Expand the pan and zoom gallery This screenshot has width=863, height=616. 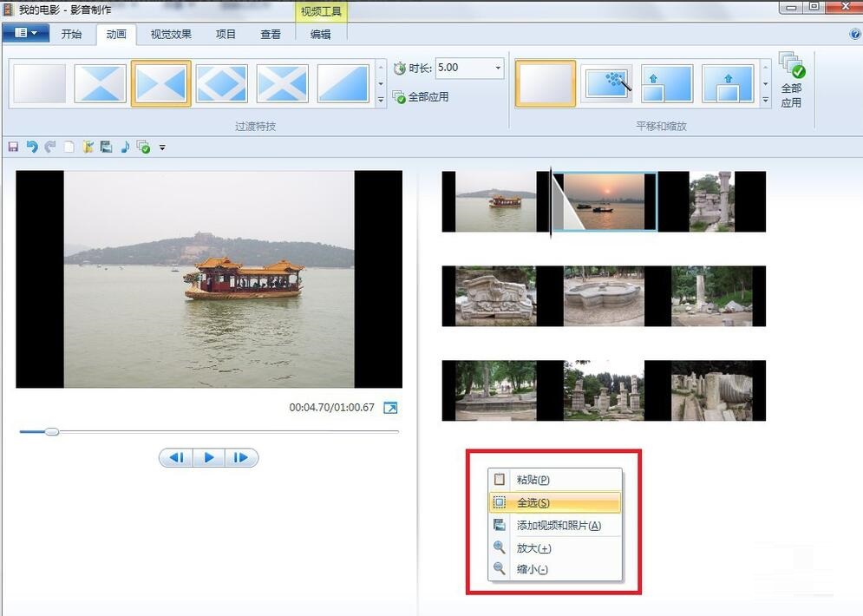pos(766,100)
